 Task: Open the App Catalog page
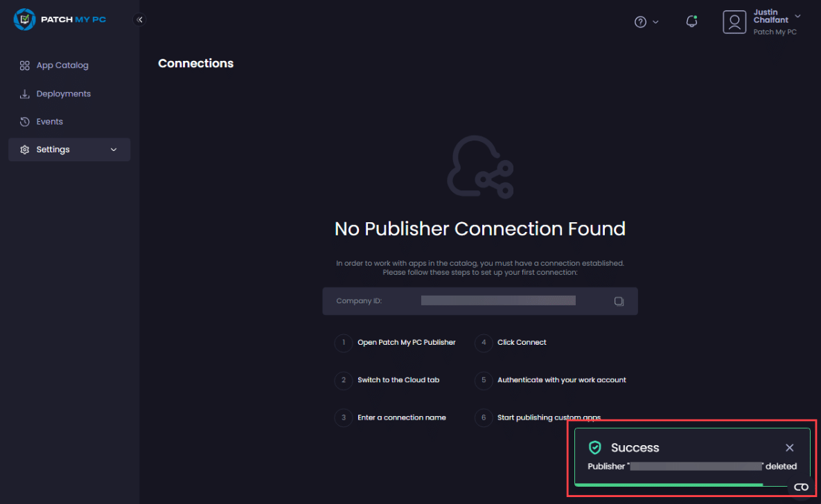tap(62, 66)
